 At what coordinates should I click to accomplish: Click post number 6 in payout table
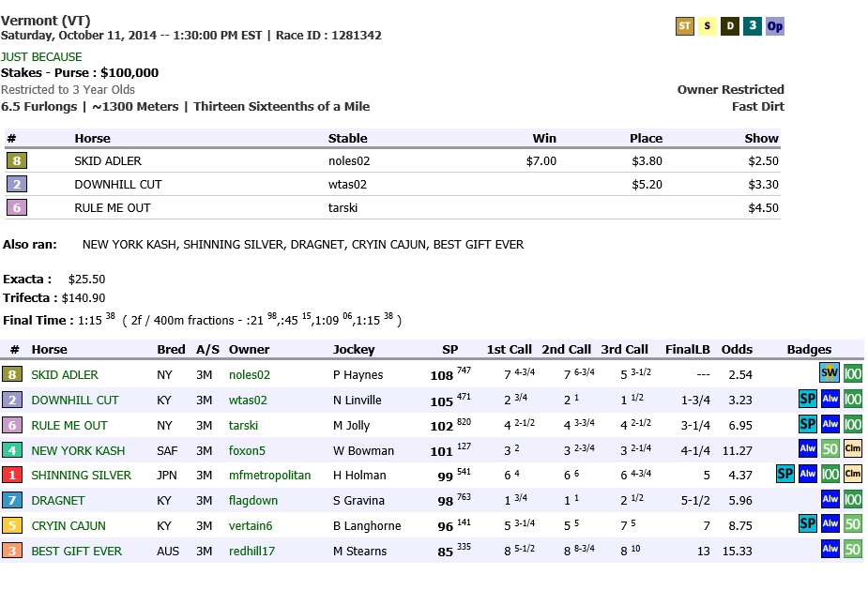pos(17,207)
